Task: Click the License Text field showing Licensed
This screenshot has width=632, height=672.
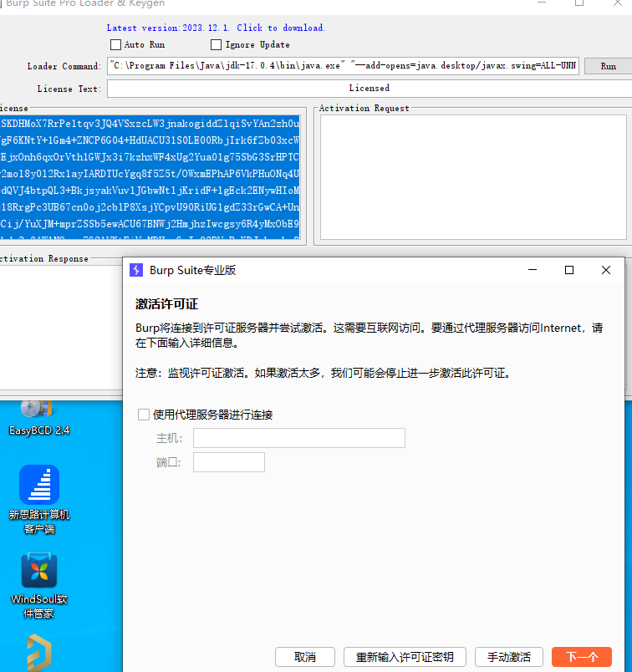Action: pos(370,89)
